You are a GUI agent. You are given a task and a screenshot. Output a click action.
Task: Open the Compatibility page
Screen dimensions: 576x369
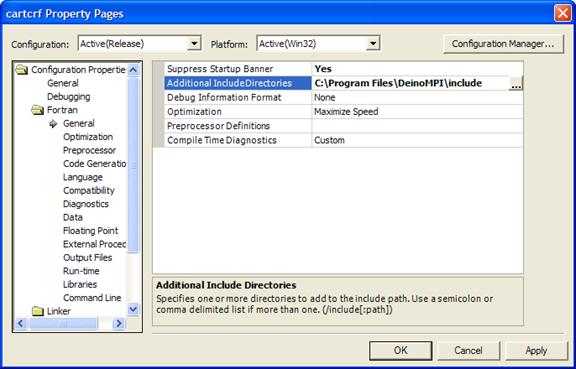pos(89,190)
